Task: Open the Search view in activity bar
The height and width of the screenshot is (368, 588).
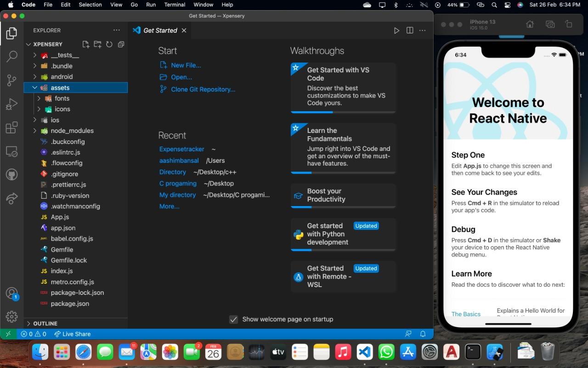Action: click(x=11, y=57)
